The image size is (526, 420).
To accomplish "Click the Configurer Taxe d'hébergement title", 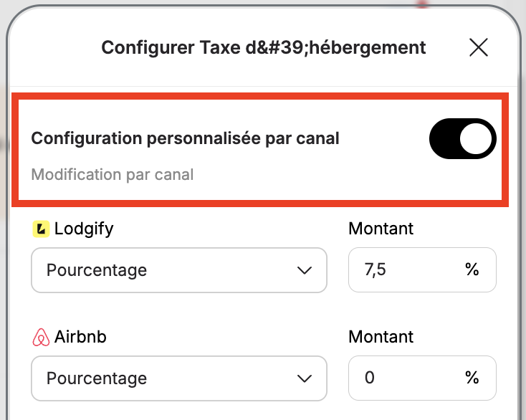I will coord(264,47).
